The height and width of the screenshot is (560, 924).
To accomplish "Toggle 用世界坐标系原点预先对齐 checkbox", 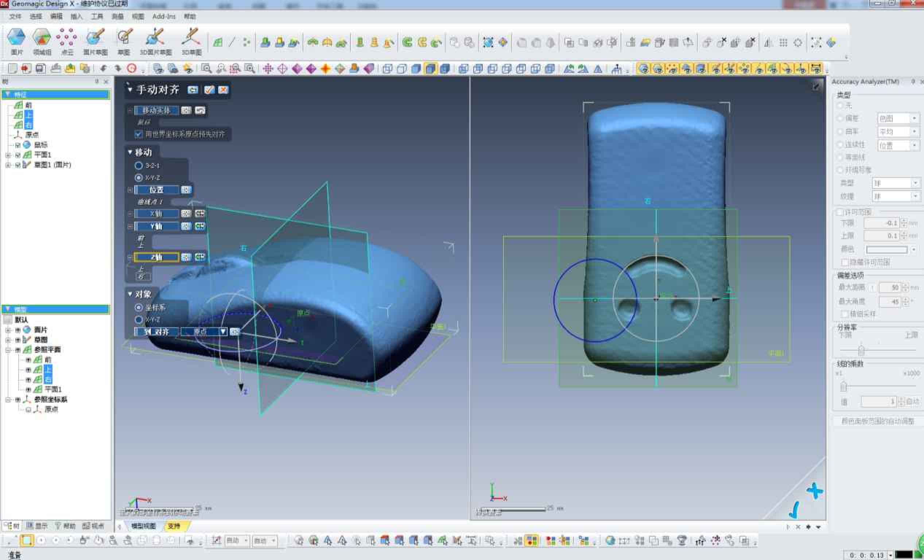I will tap(138, 134).
